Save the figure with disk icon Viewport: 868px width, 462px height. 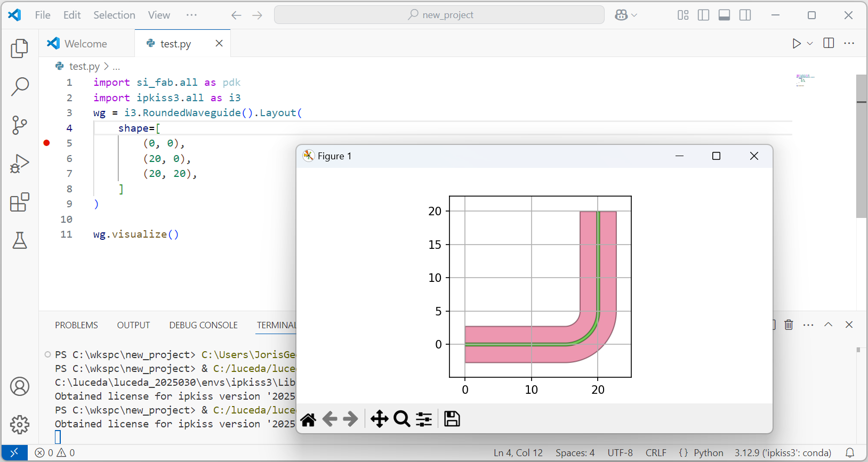coord(452,419)
